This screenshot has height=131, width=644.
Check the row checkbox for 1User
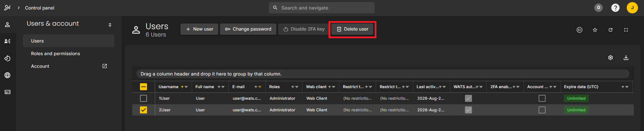pyautogui.click(x=143, y=98)
